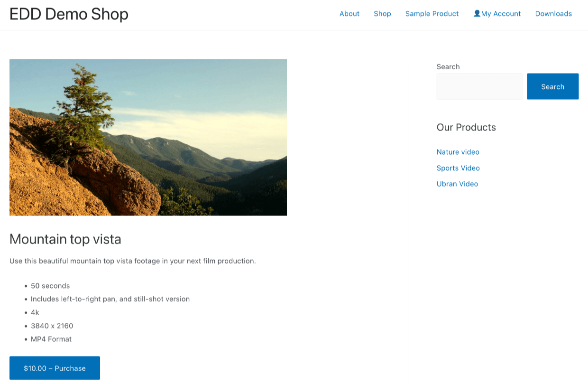The height and width of the screenshot is (384, 588).
Task: Click the mountain vista featured photo
Action: click(148, 137)
